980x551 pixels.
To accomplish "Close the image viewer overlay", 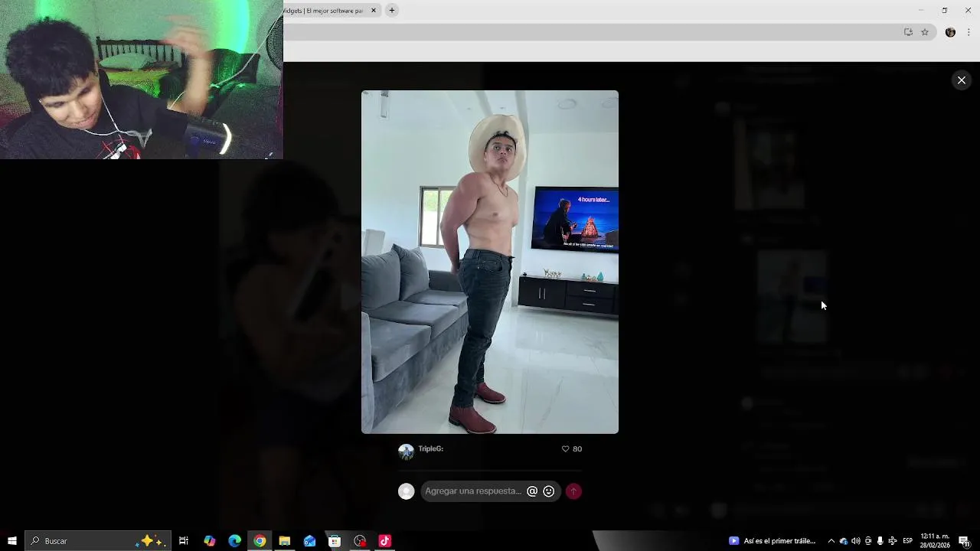I will point(962,80).
